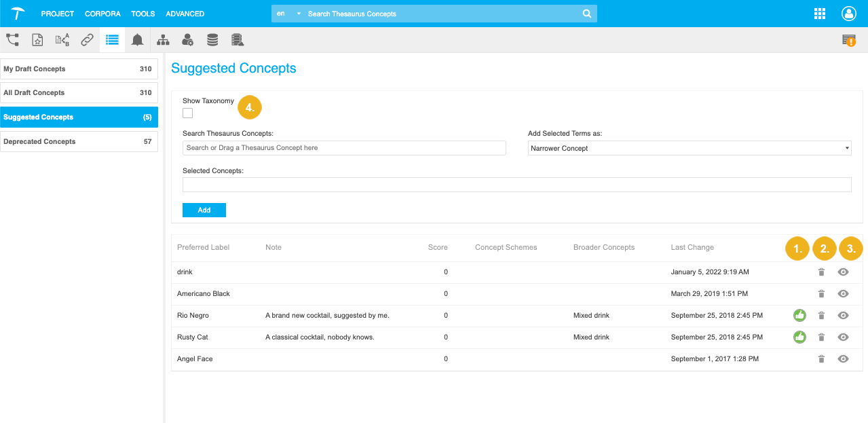Screen dimensions: 868x423
Task: Open the notifications bell icon
Action: 137,40
